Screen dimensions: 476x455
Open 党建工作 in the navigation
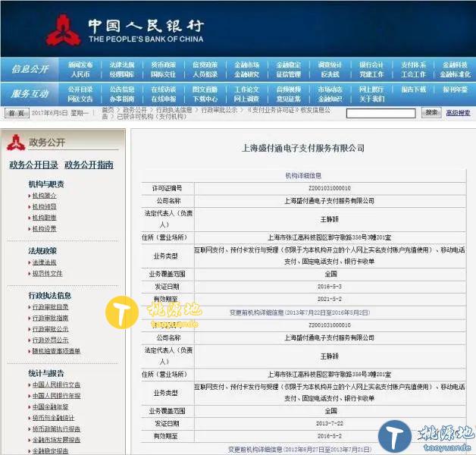point(371,74)
